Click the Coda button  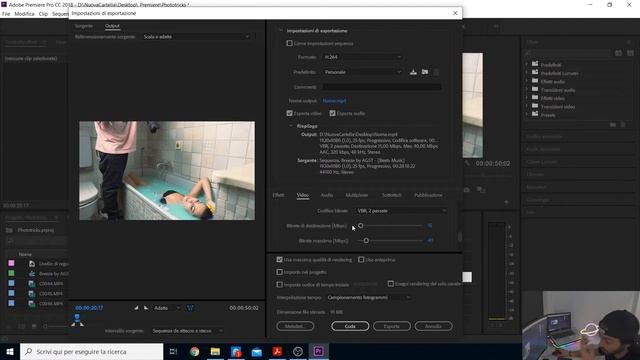(350, 326)
